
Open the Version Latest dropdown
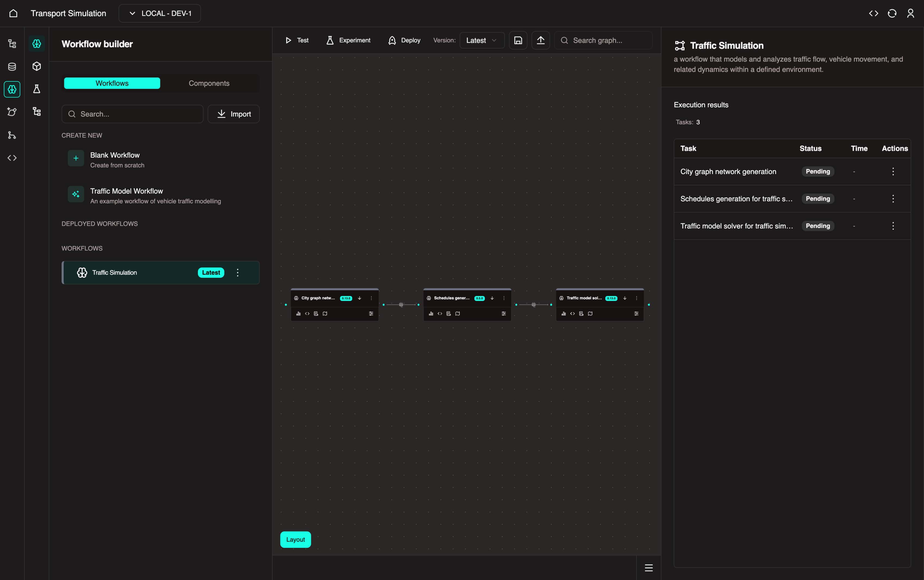pyautogui.click(x=482, y=40)
